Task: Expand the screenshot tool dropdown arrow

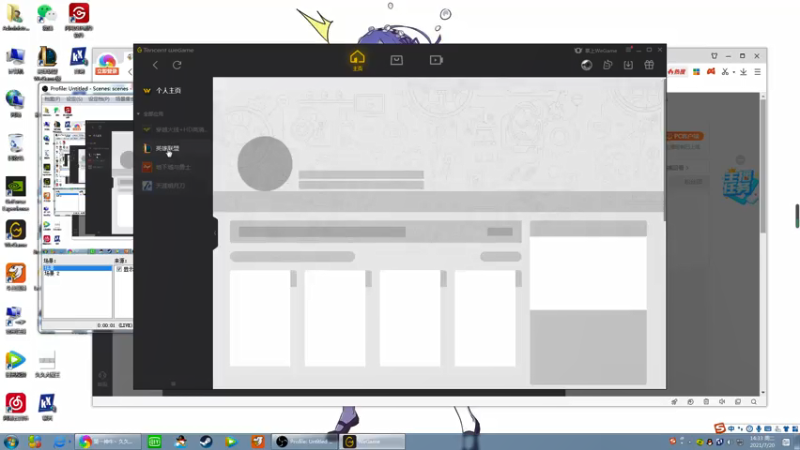Action: tap(733, 72)
